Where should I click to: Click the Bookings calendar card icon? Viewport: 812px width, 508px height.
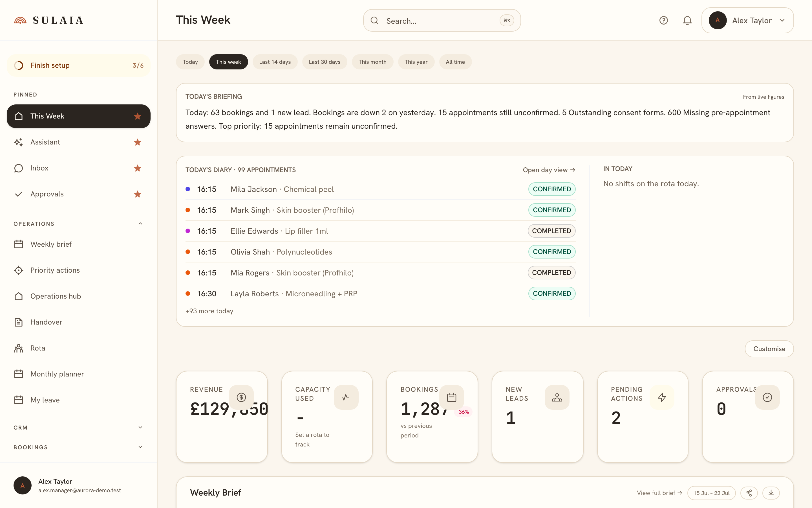452,397
